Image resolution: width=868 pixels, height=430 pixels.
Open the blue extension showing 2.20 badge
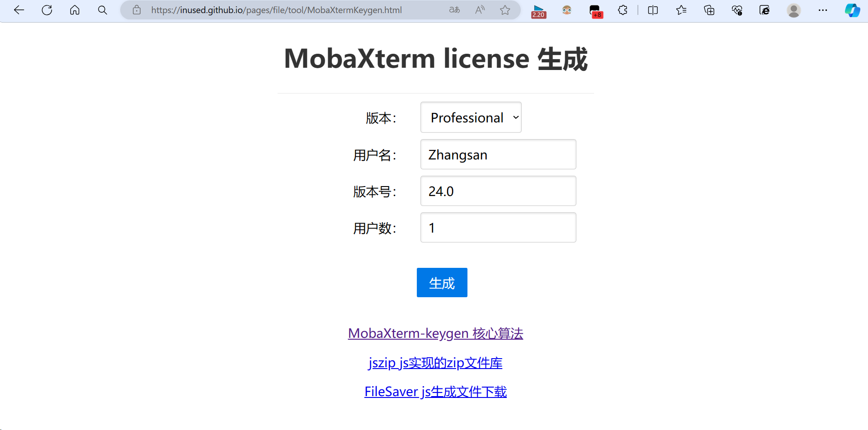[x=538, y=11]
